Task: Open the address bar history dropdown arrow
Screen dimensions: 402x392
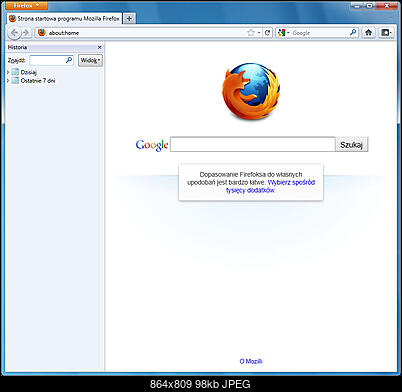Action: point(259,33)
